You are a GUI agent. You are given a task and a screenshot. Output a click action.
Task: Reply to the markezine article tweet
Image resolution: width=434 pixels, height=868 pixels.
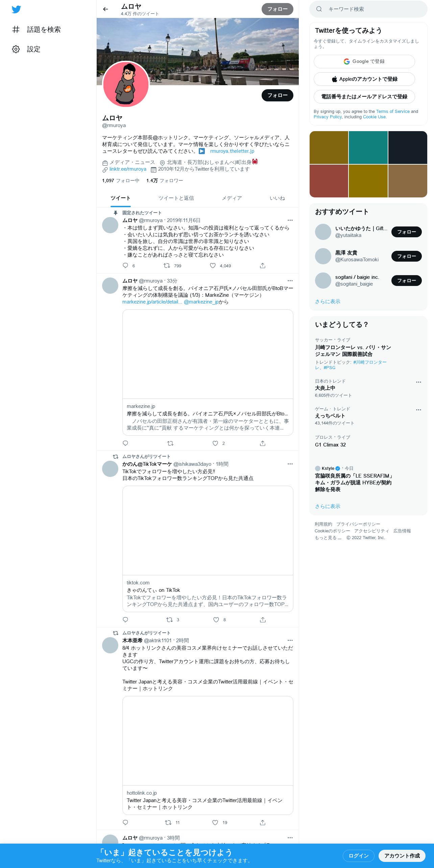click(125, 443)
